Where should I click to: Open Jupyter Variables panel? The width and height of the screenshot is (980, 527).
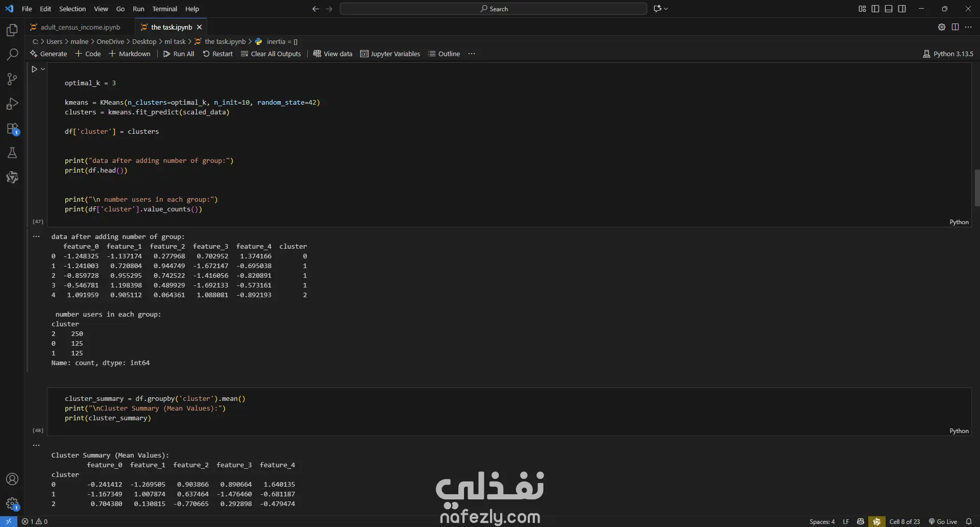click(x=390, y=54)
